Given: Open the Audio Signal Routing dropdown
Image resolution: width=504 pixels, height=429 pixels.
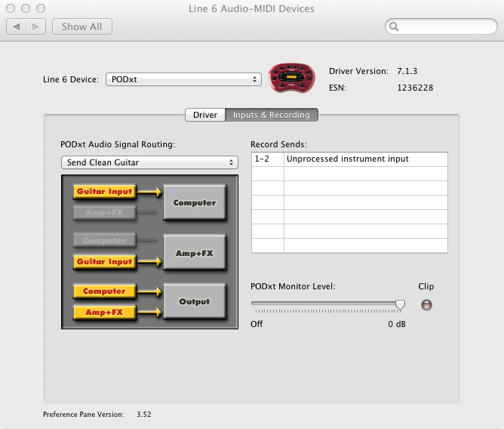Looking at the screenshot, I should (x=149, y=162).
